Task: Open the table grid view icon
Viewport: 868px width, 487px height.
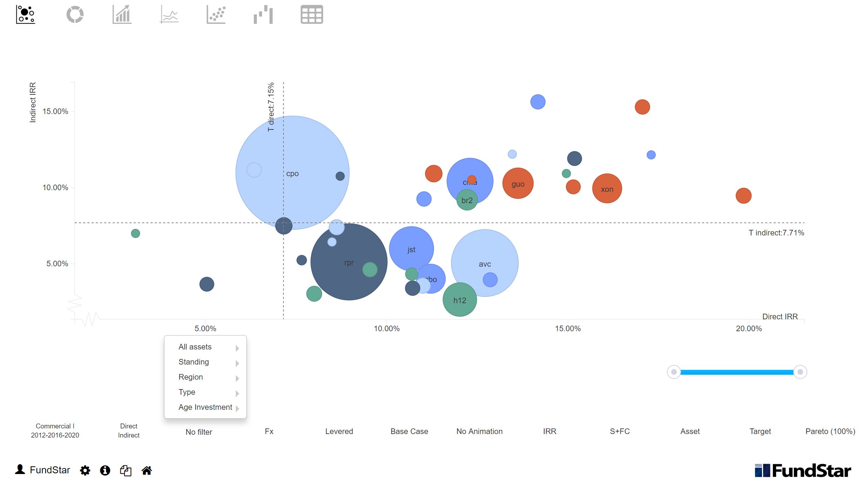Action: pos(312,15)
